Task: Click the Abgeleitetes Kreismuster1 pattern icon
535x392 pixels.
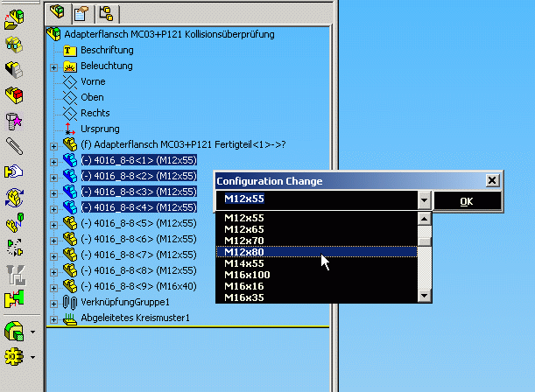Action: [x=70, y=318]
